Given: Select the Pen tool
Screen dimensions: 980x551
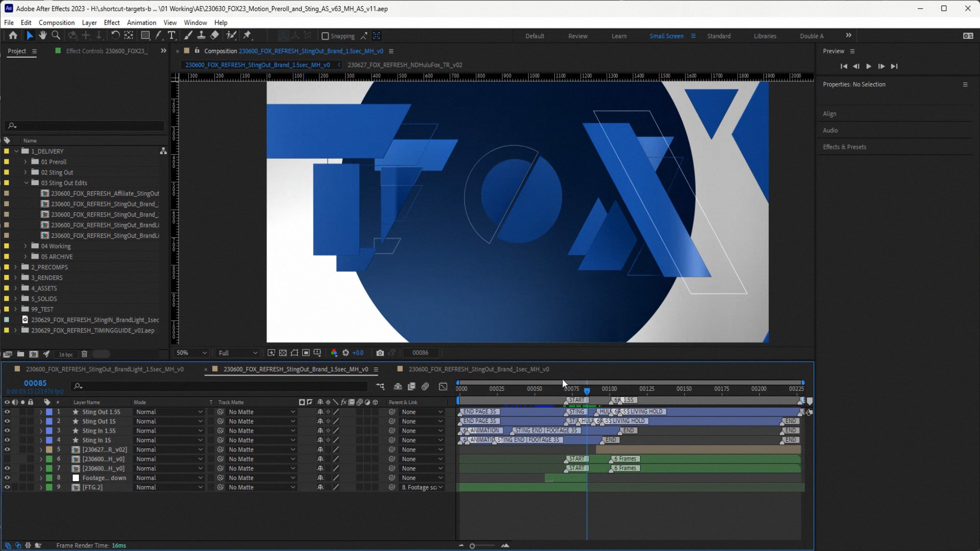Looking at the screenshot, I should coord(159,35).
